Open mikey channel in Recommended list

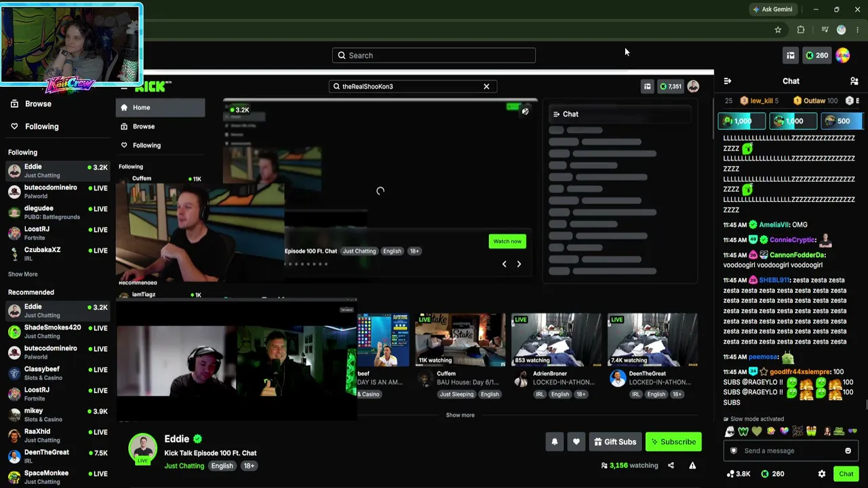point(58,415)
